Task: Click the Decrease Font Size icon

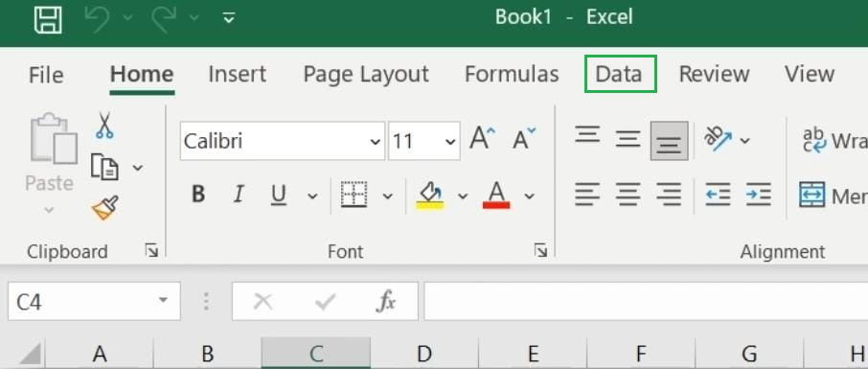Action: (524, 138)
